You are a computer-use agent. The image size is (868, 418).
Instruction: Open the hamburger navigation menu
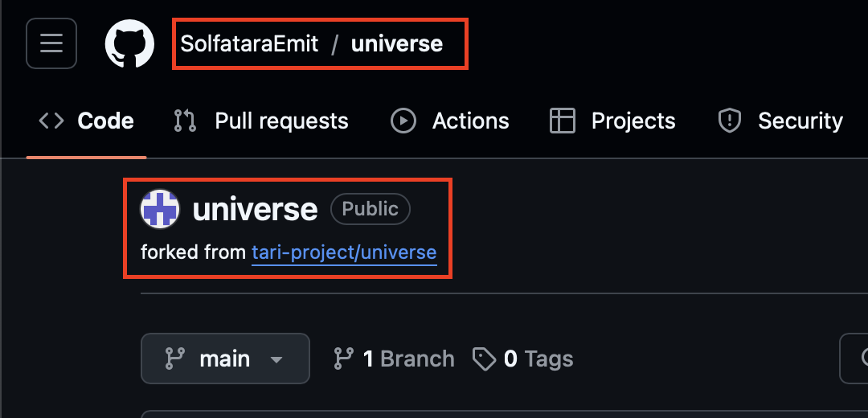click(x=51, y=43)
